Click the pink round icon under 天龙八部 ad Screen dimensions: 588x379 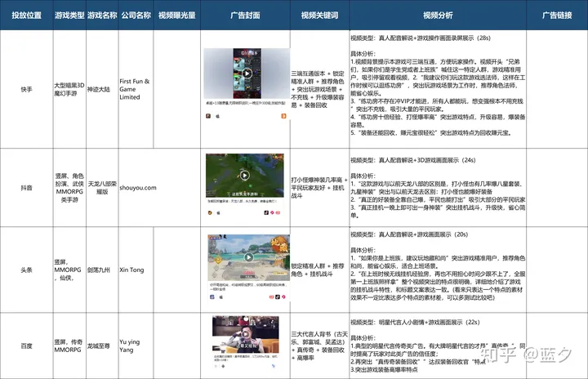click(x=272, y=212)
